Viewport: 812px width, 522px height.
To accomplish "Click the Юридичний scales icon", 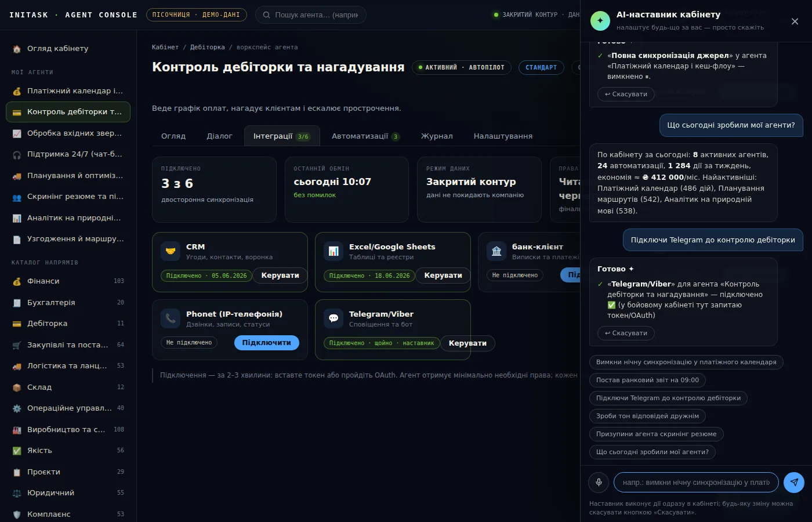I will [x=17, y=493].
